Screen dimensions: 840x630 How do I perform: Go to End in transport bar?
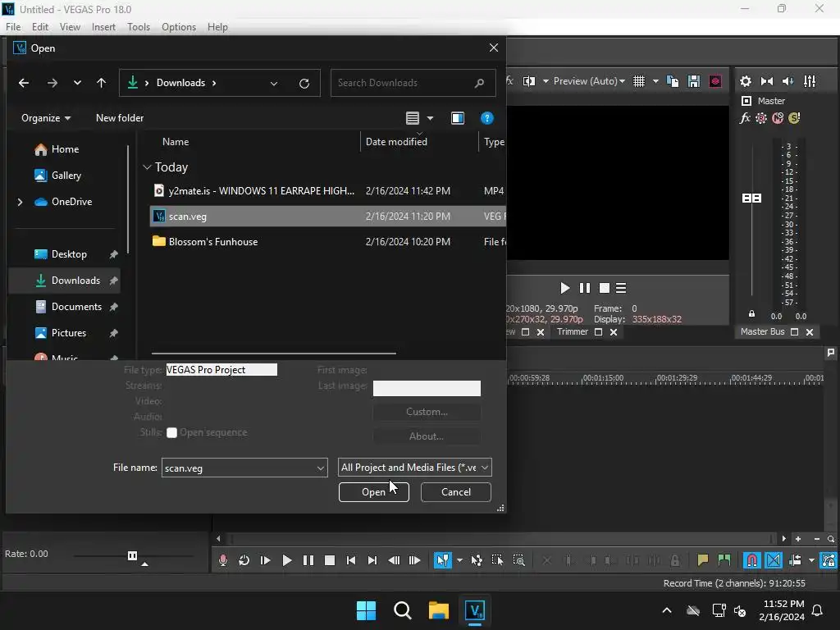372,560
